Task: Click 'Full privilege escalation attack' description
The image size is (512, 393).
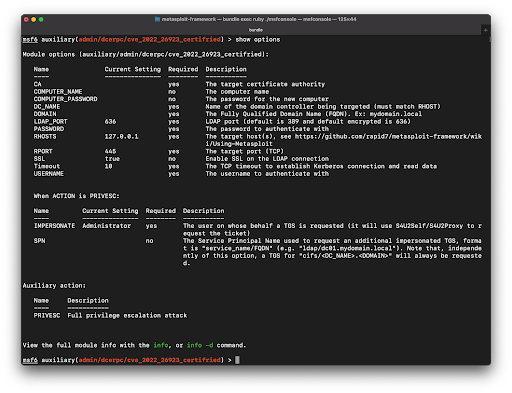Action: (x=127, y=316)
